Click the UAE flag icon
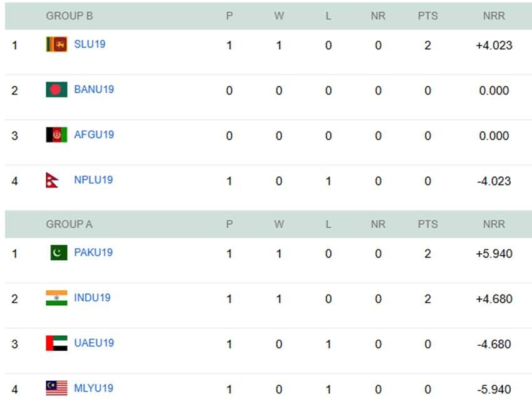532x409 pixels. click(56, 343)
